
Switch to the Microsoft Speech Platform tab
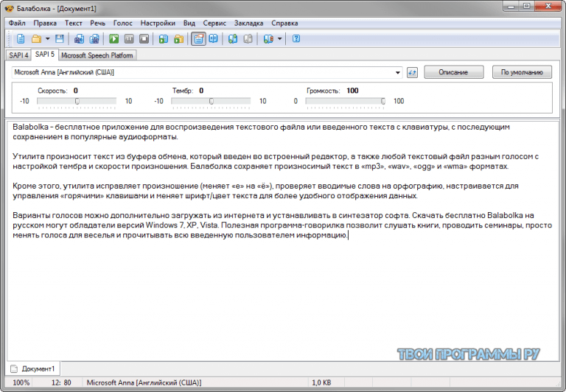97,55
